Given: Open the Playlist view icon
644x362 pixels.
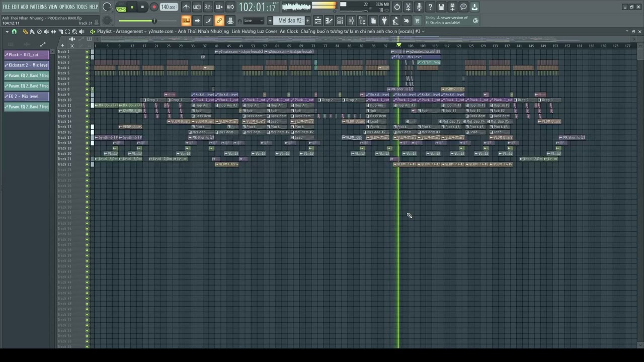Looking at the screenshot, I should pyautogui.click(x=318, y=21).
